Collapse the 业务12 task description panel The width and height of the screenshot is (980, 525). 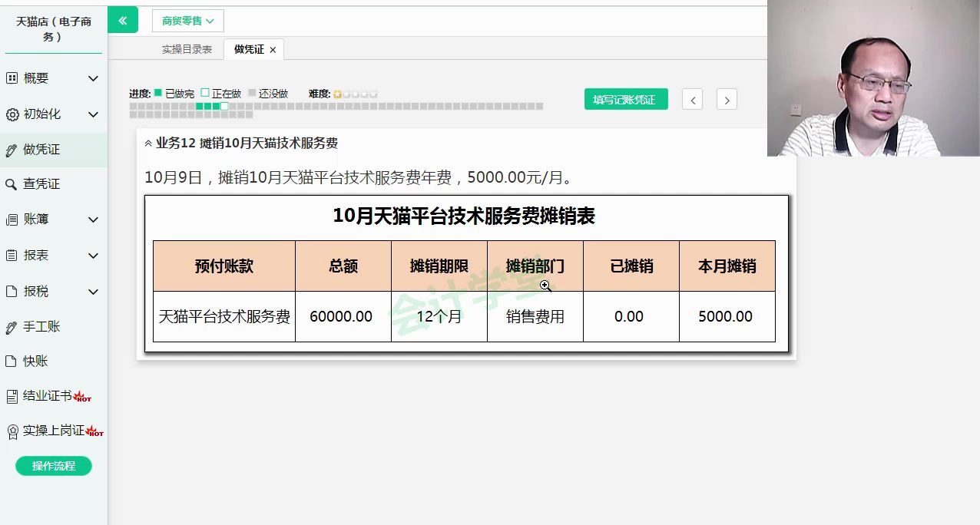point(147,143)
